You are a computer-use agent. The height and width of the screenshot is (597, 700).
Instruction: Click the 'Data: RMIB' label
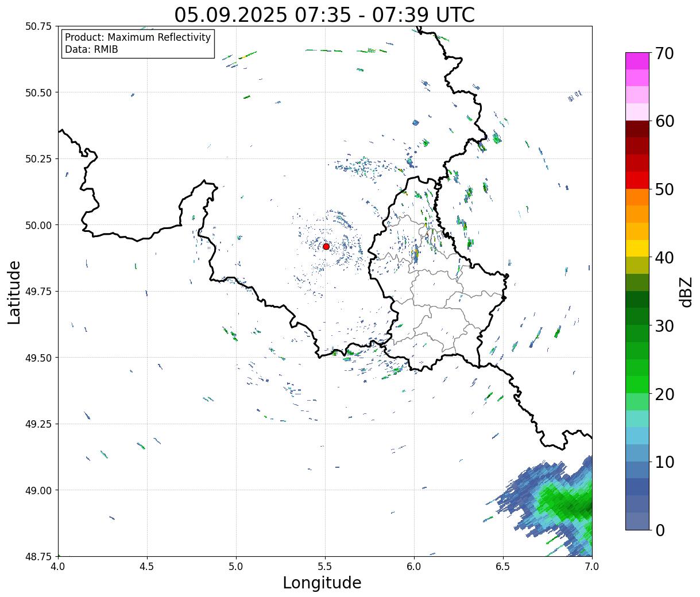[91, 50]
